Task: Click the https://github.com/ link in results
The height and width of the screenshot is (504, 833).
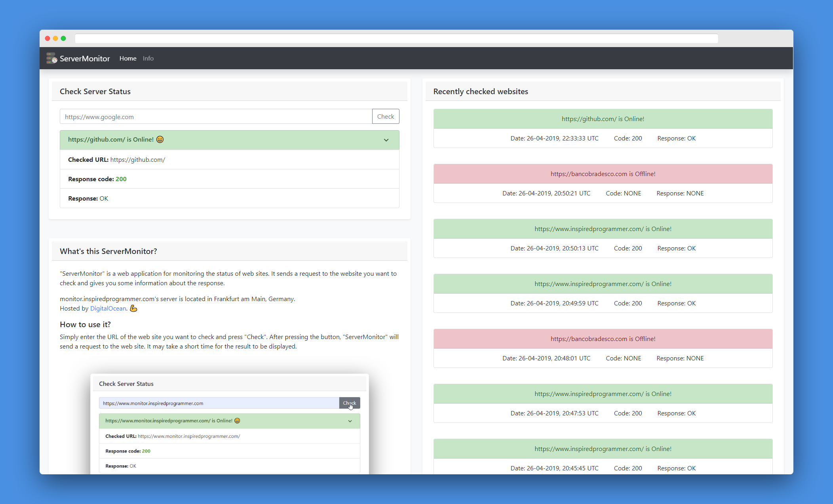Action: coord(137,159)
